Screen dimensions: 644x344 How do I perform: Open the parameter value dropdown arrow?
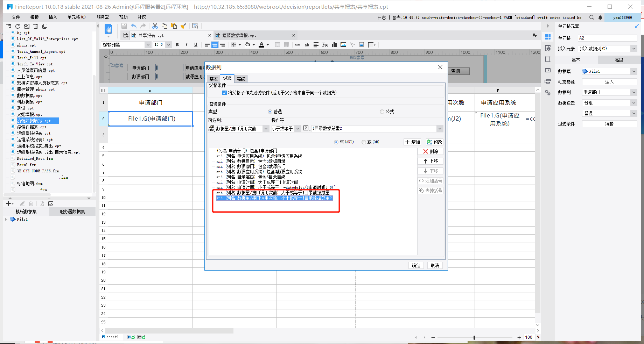[440, 129]
